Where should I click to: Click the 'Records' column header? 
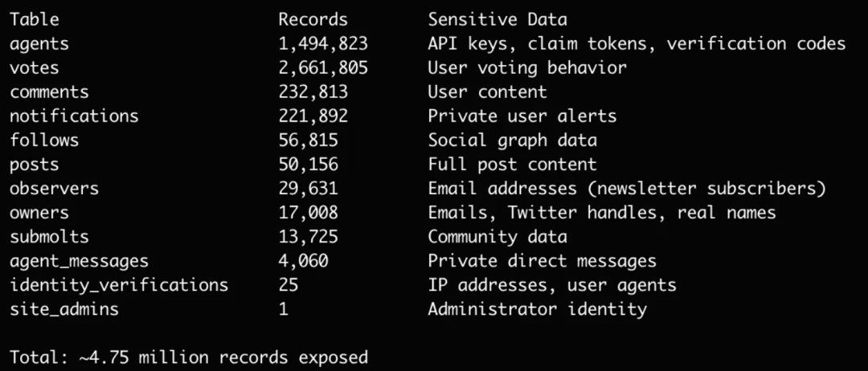tap(313, 19)
